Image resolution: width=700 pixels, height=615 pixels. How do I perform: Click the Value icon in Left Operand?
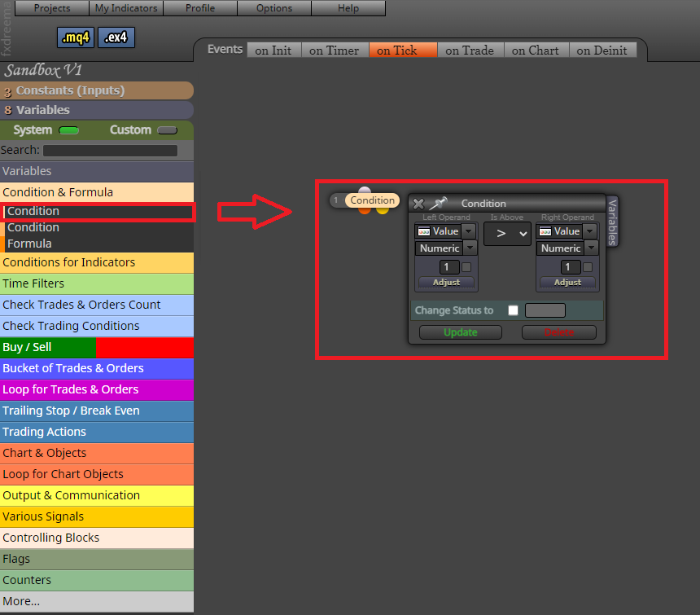(x=423, y=231)
